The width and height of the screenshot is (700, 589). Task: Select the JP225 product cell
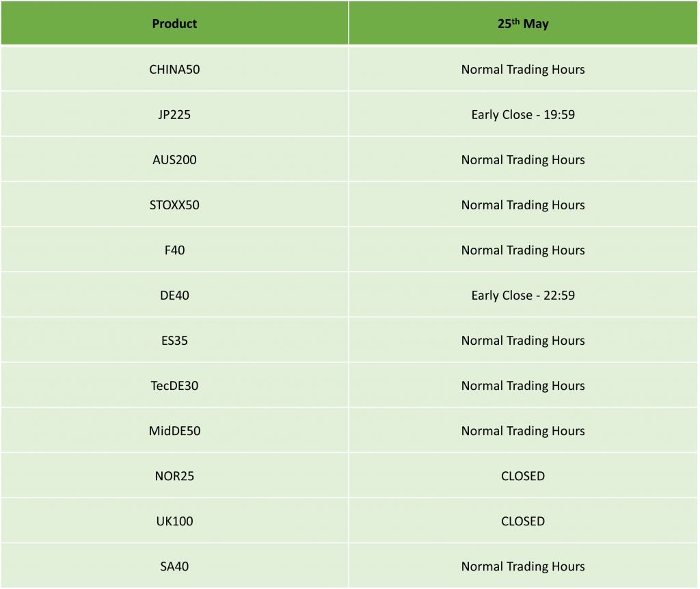point(174,114)
